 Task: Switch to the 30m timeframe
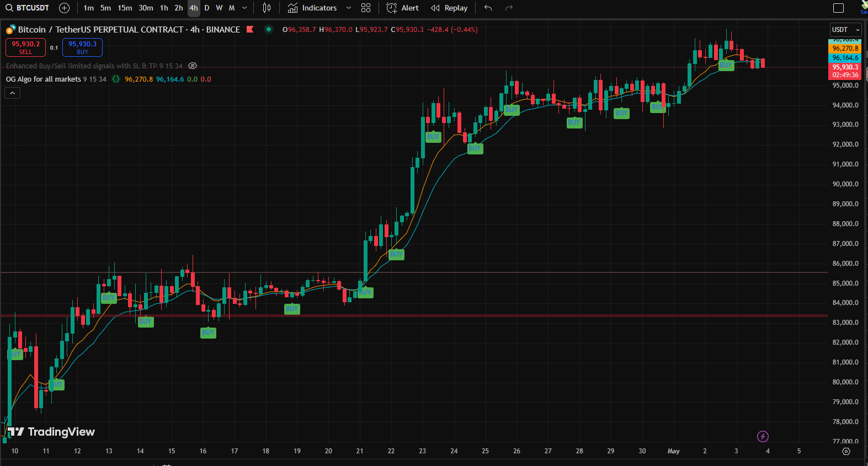tap(146, 8)
